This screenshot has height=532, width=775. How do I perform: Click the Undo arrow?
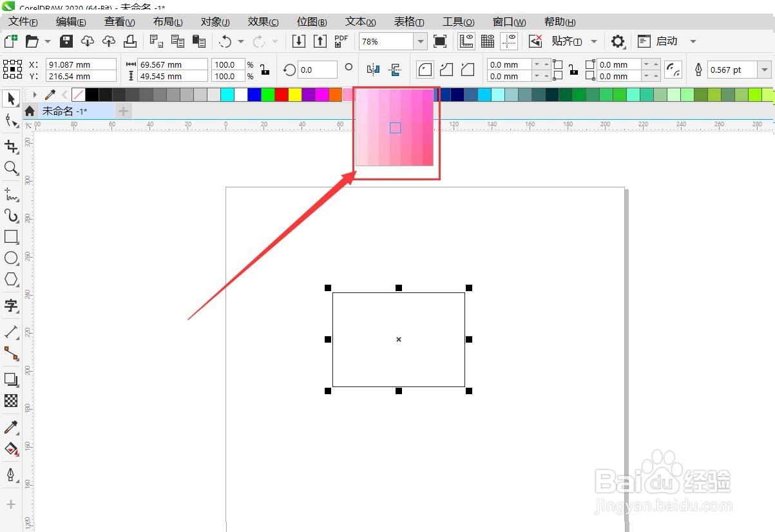tap(225, 41)
